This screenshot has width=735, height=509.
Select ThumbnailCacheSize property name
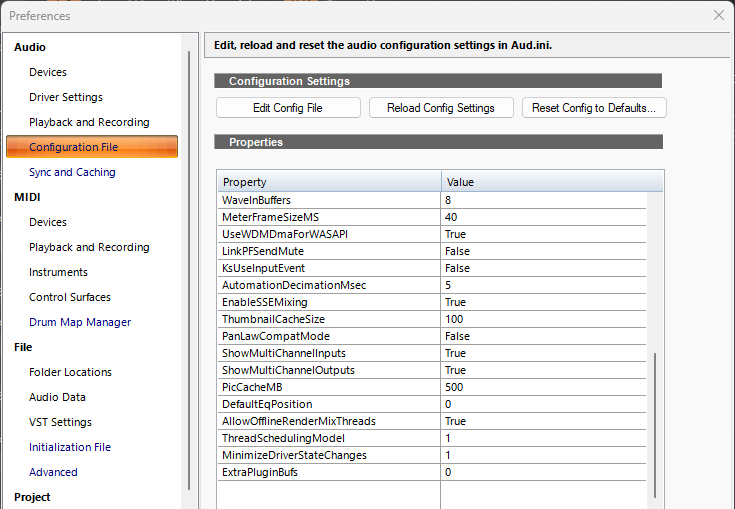click(x=273, y=319)
